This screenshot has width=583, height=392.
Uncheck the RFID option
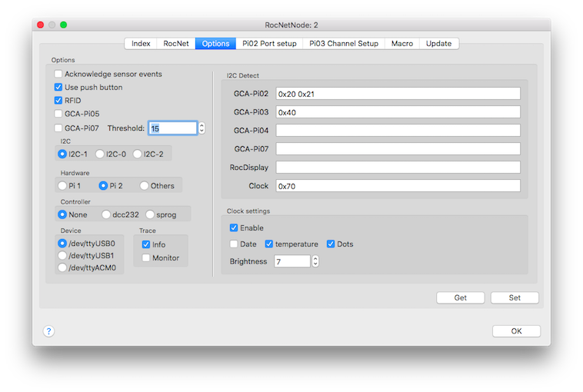58,101
